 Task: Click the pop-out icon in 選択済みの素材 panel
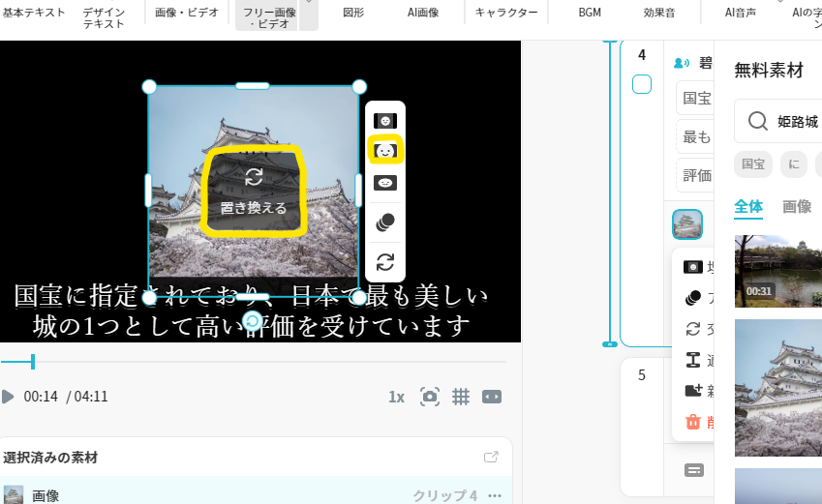pos(491,458)
